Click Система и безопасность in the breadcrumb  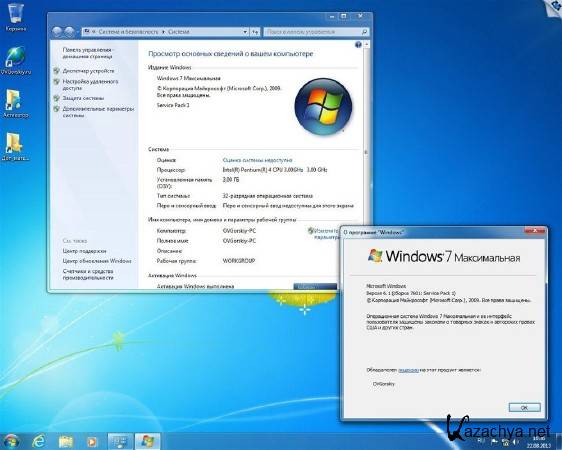(x=128, y=32)
